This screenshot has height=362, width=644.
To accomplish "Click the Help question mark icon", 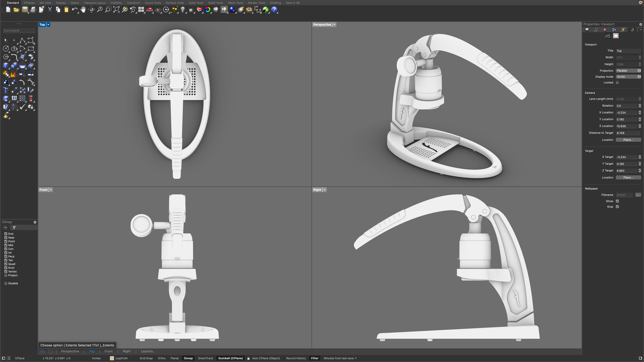I will (274, 10).
